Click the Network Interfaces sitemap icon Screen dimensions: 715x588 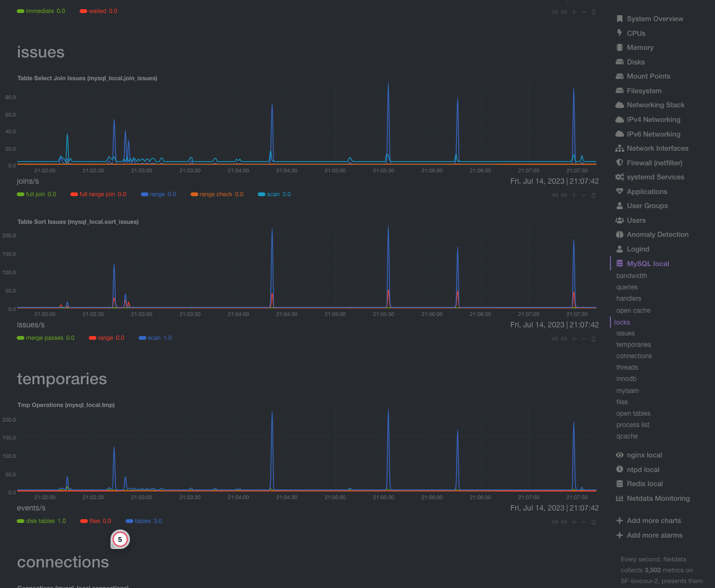click(620, 148)
